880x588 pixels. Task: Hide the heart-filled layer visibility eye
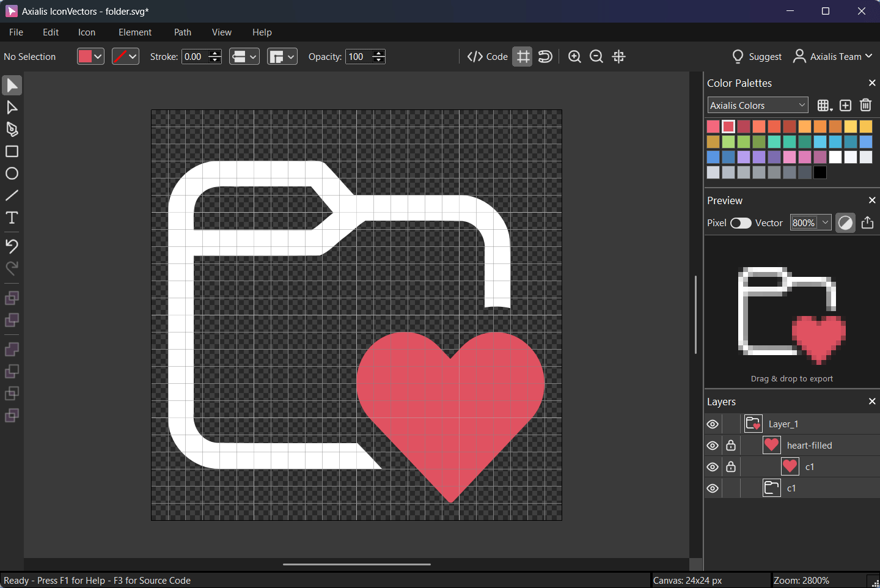click(713, 445)
